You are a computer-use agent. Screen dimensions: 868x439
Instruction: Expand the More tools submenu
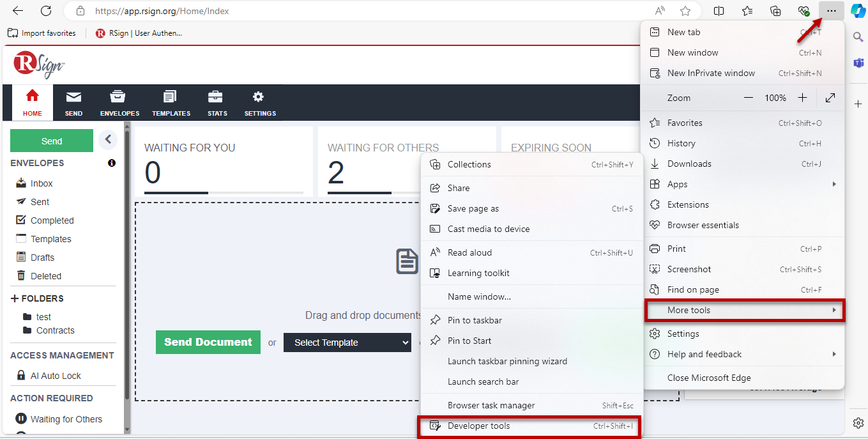(x=744, y=310)
